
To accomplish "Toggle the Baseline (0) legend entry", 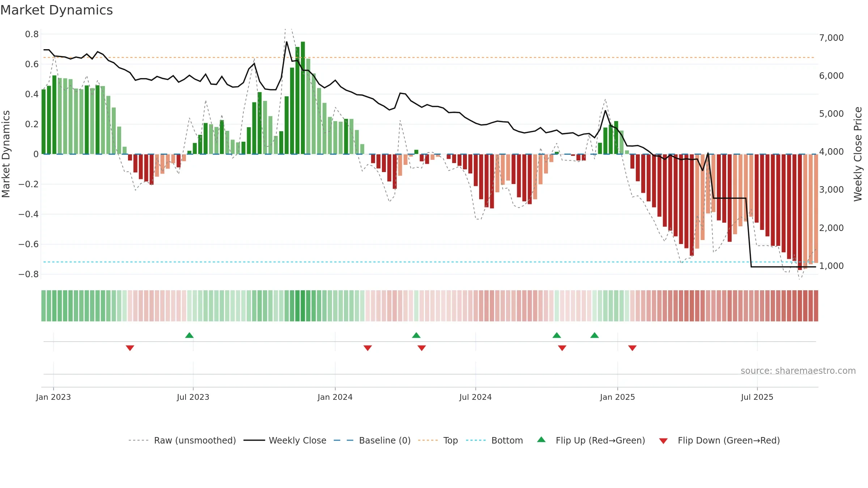I will (372, 440).
